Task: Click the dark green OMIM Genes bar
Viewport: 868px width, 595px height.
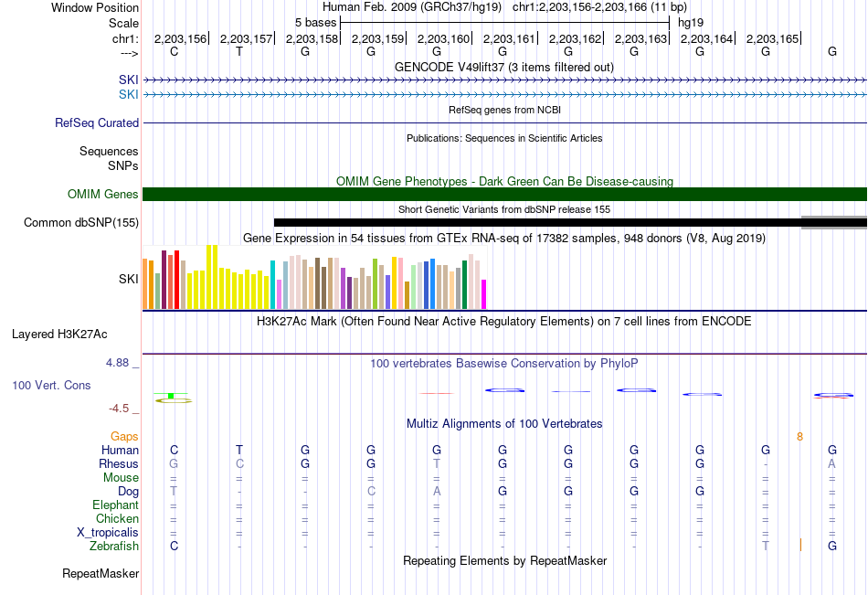Action: (504, 194)
